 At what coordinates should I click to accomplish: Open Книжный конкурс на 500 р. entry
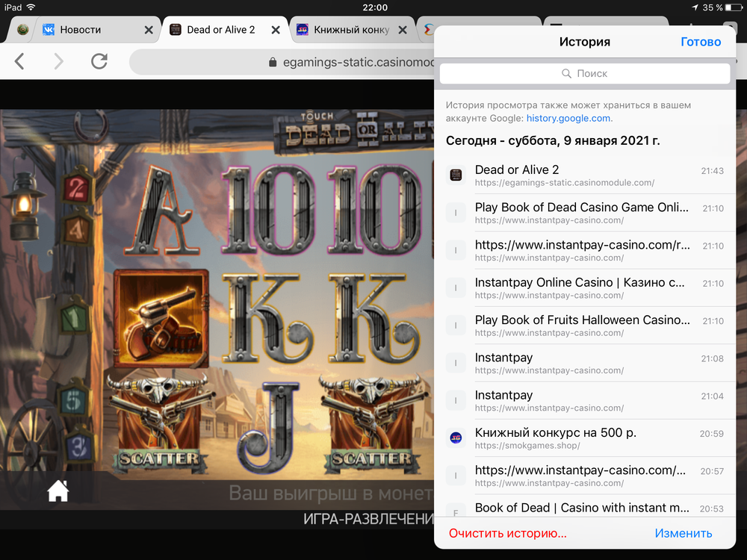pyautogui.click(x=585, y=438)
